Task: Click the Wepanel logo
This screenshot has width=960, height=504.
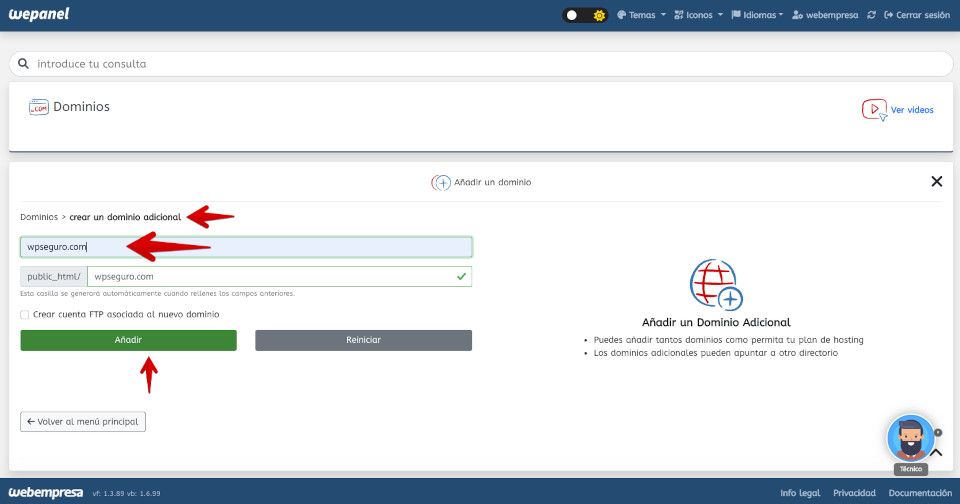Action: click(39, 15)
